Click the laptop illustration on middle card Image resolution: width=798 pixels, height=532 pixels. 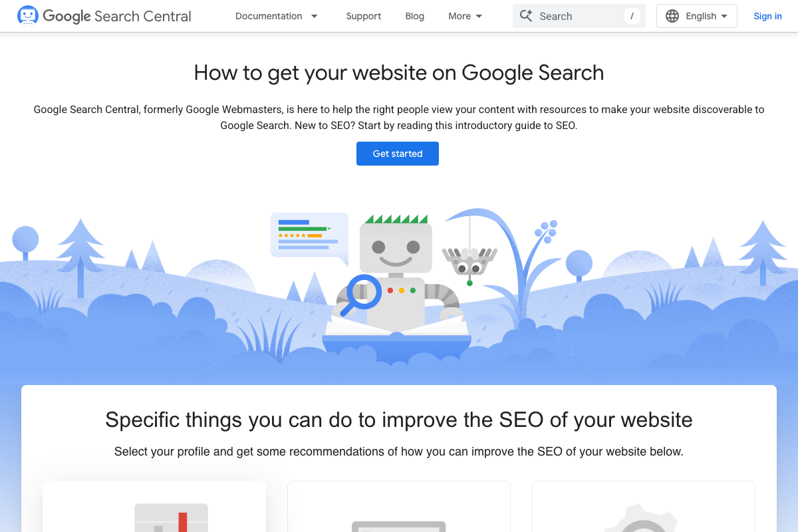tap(399, 527)
